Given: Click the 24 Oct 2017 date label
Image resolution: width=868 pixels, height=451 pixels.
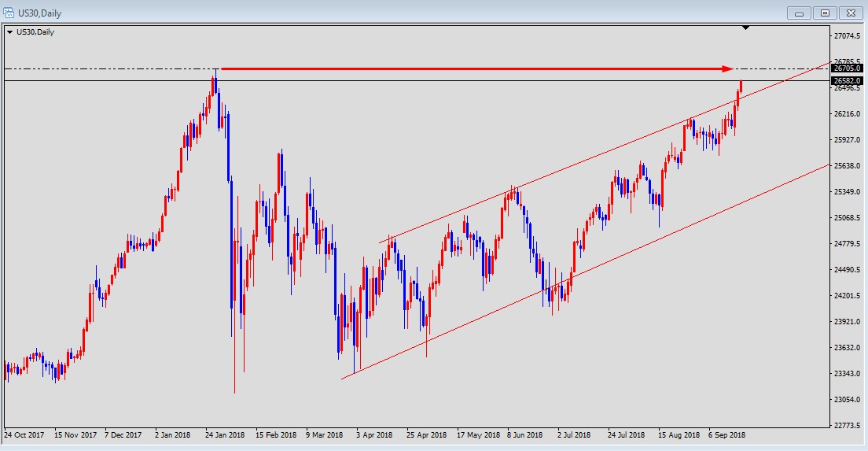Looking at the screenshot, I should point(24,435).
